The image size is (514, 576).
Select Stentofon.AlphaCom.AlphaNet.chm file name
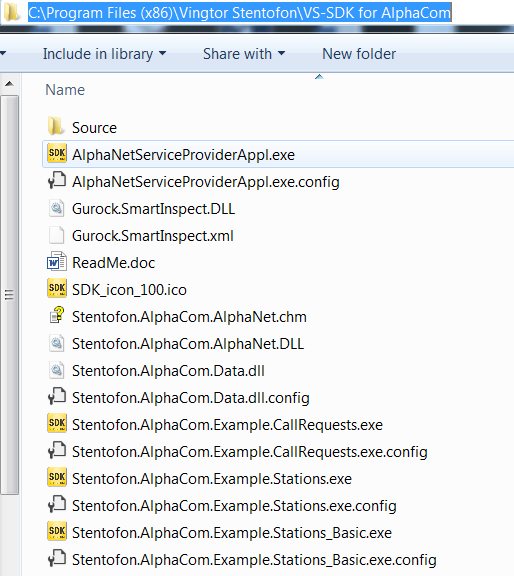pyautogui.click(x=189, y=317)
